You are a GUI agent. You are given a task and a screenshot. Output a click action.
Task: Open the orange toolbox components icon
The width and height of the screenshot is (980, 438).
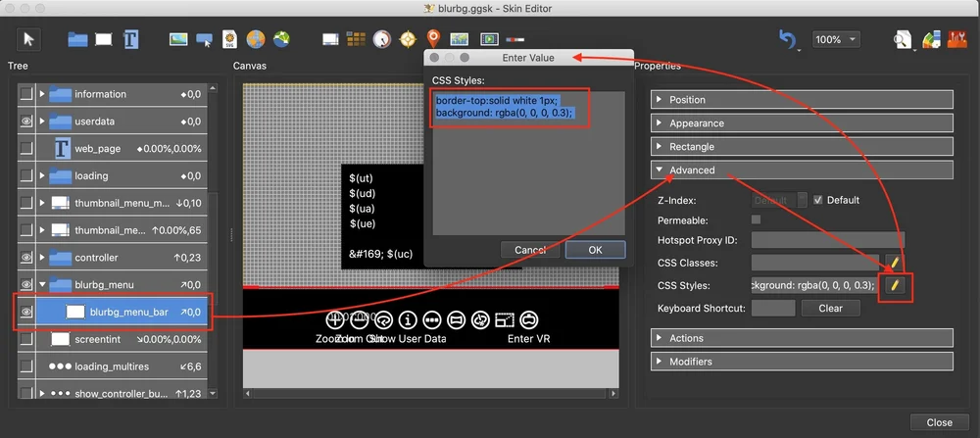point(956,39)
